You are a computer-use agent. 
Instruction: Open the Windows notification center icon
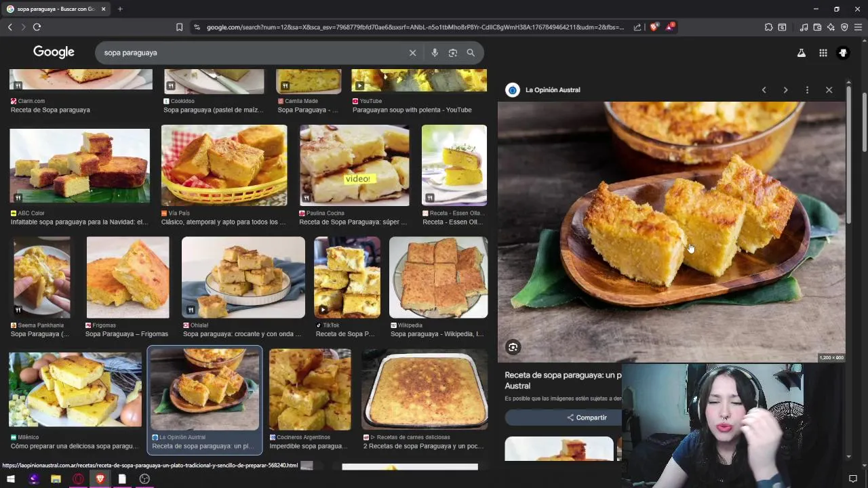click(x=853, y=479)
